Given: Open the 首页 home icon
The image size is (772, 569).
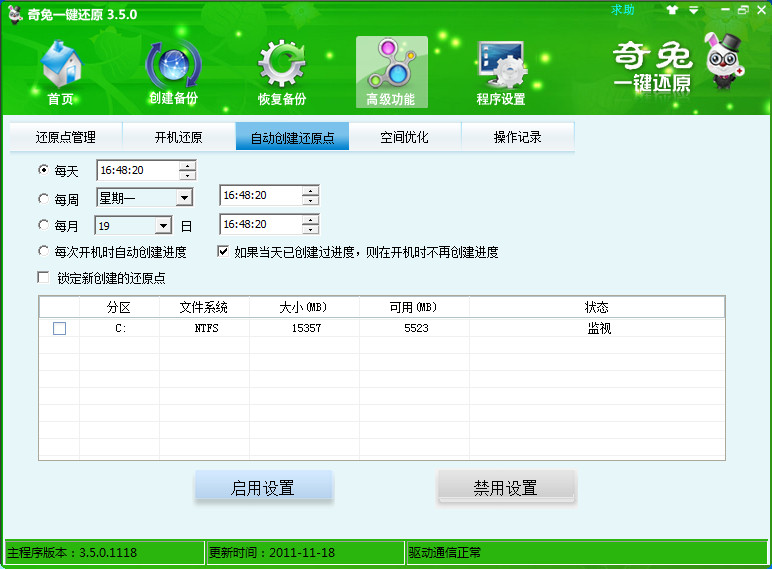Looking at the screenshot, I should [x=61, y=72].
